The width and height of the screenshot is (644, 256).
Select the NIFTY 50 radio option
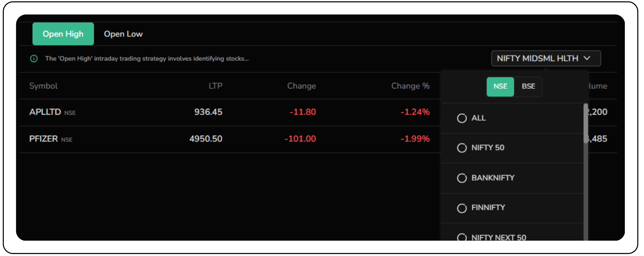[462, 148]
